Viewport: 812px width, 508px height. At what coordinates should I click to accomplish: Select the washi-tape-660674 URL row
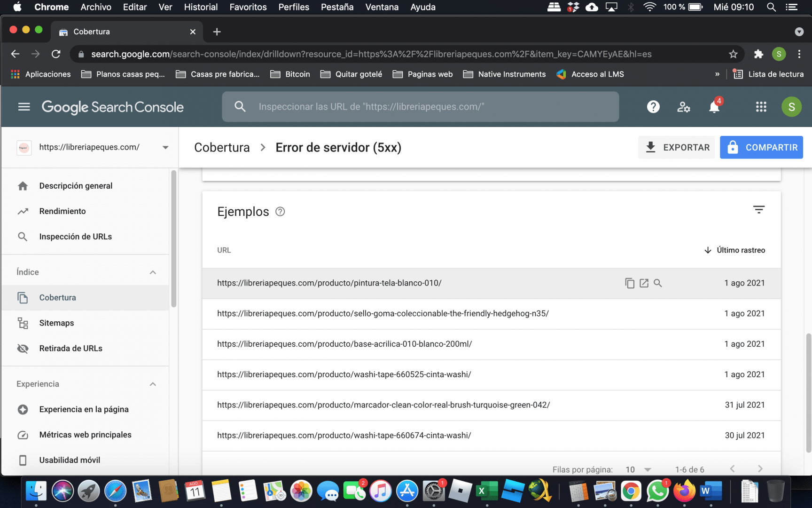(492, 436)
